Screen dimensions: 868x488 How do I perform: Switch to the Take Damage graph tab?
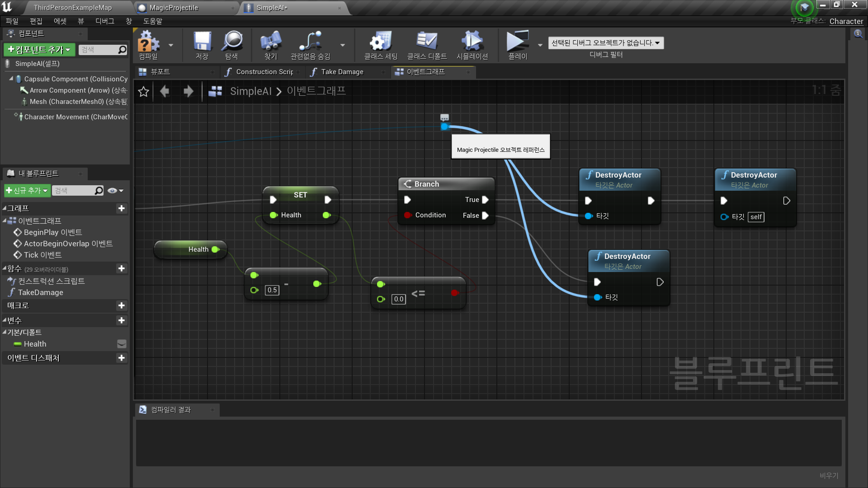click(x=342, y=72)
